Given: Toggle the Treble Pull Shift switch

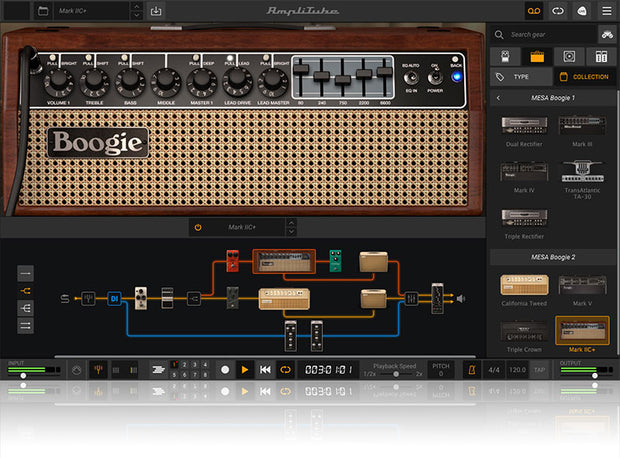Looking at the screenshot, I should [x=89, y=58].
